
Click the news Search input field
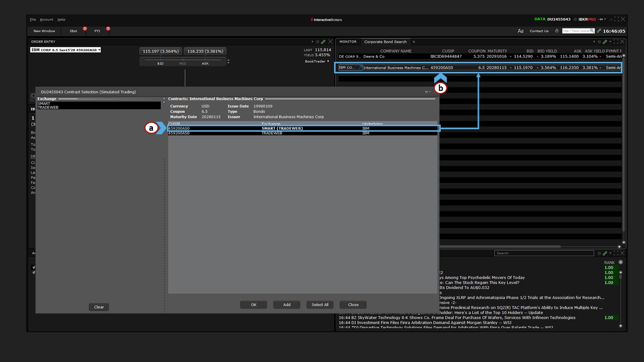(537, 253)
